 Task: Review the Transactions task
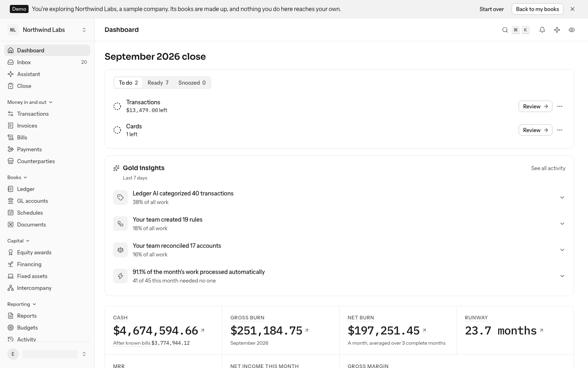[x=535, y=106]
